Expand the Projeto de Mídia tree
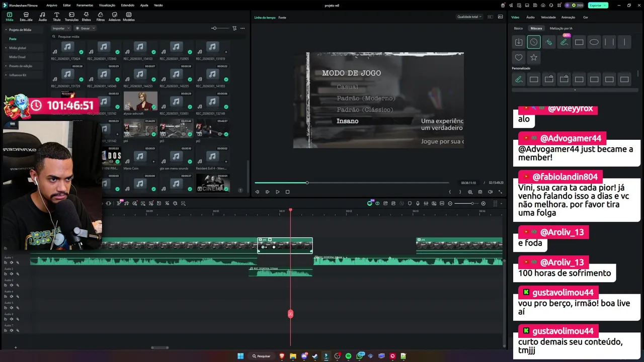 [6, 30]
